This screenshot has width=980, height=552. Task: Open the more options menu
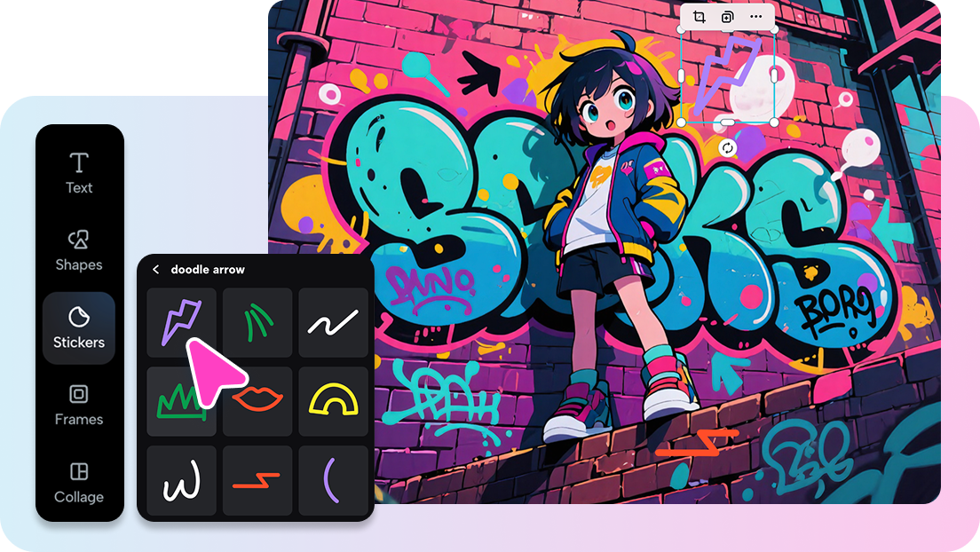[x=755, y=16]
